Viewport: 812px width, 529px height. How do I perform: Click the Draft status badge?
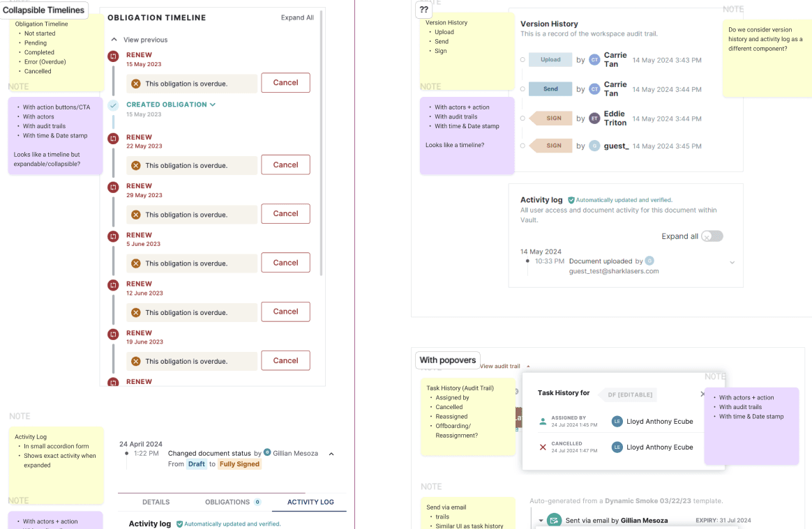click(x=196, y=464)
